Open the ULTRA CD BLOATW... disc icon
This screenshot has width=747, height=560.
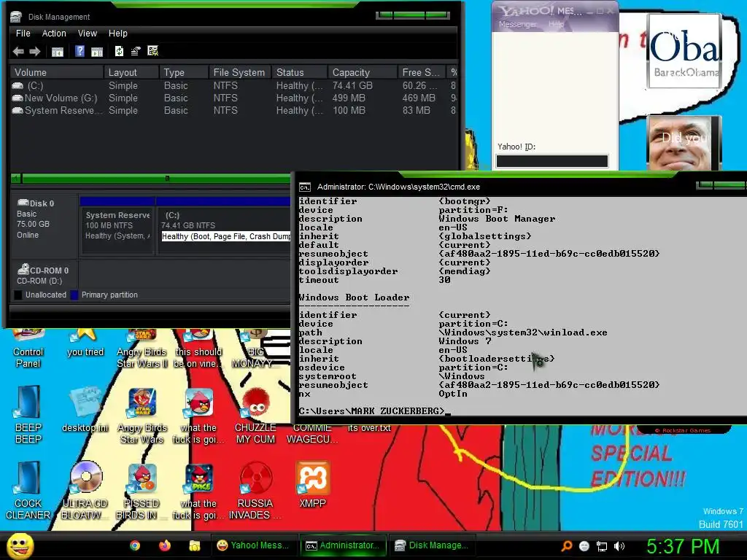tap(85, 491)
